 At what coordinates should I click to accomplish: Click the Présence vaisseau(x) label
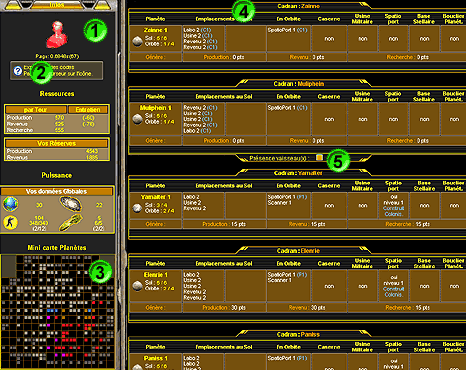278,158
